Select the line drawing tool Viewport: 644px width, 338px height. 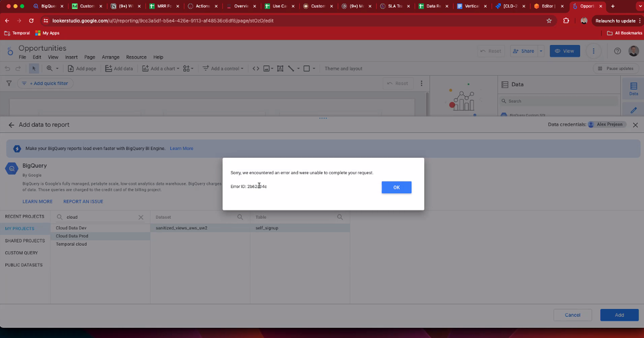(291, 68)
